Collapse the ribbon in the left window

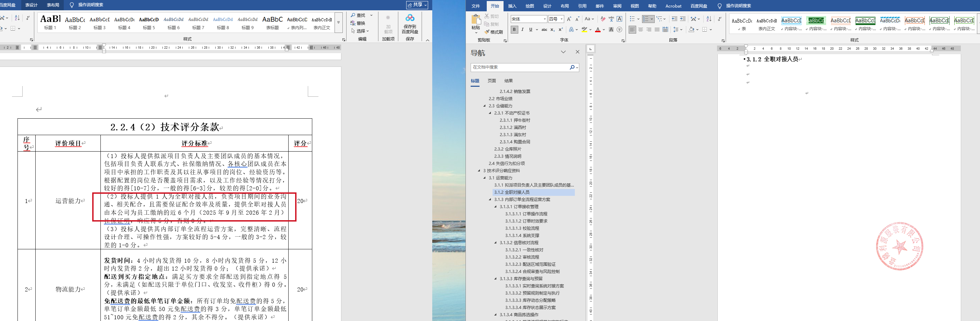tap(427, 40)
